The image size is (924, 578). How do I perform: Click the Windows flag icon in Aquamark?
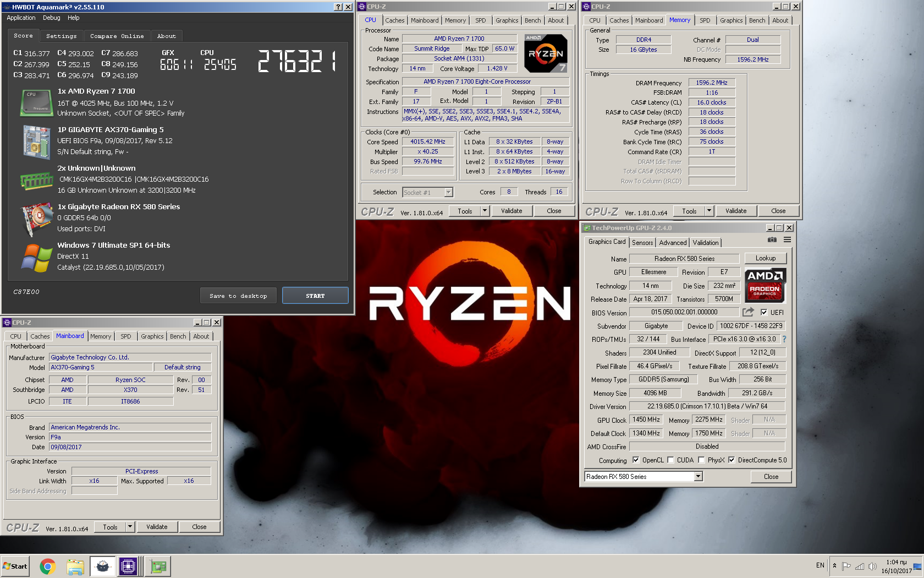(36, 258)
